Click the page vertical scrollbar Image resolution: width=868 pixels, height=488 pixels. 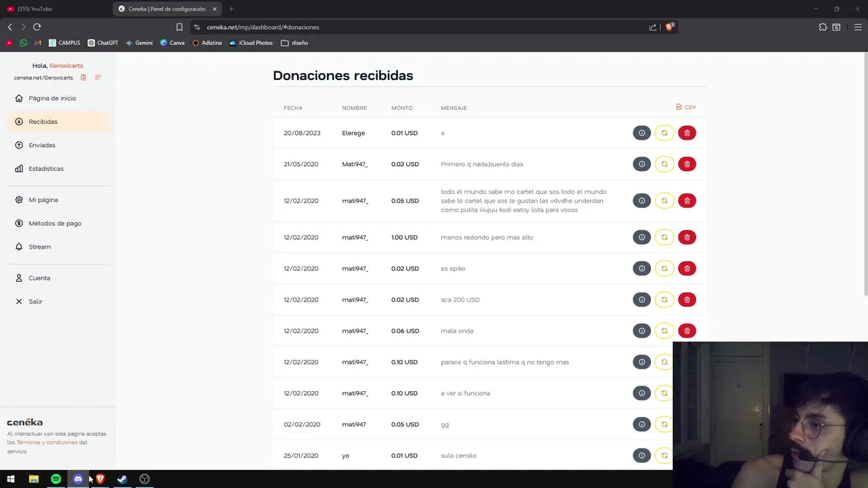pos(865,174)
